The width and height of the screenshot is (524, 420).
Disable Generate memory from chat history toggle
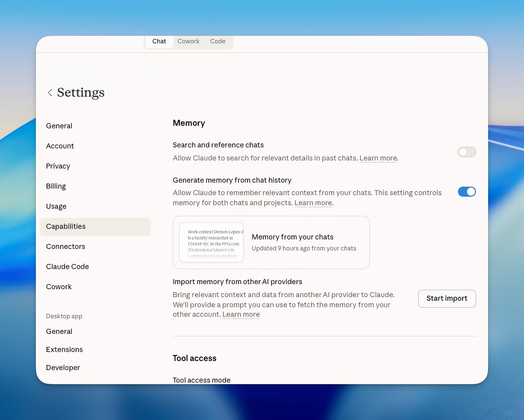click(466, 192)
